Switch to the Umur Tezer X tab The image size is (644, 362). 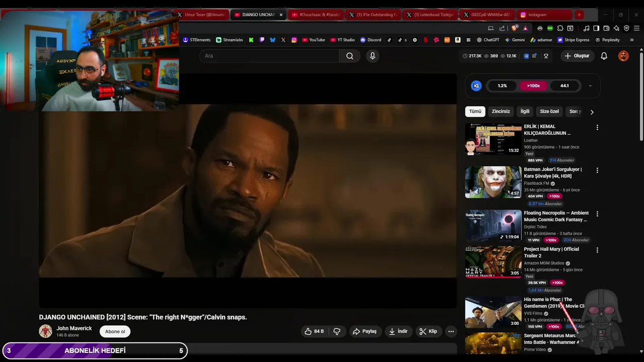pyautogui.click(x=201, y=15)
